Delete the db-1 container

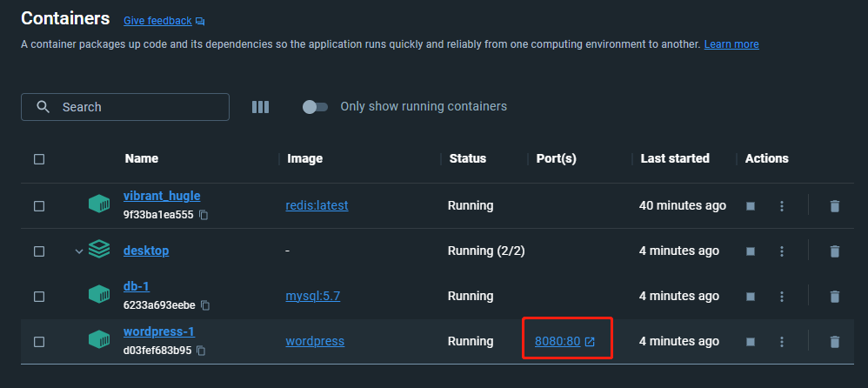click(x=835, y=297)
